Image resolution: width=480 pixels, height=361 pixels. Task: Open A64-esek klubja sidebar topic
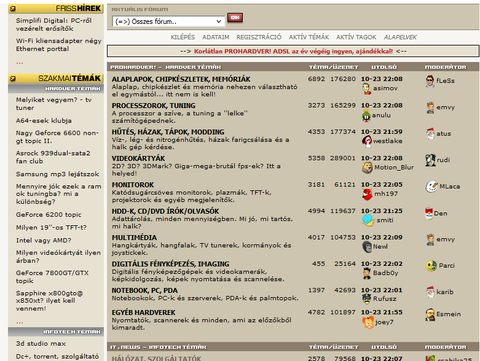[44, 121]
